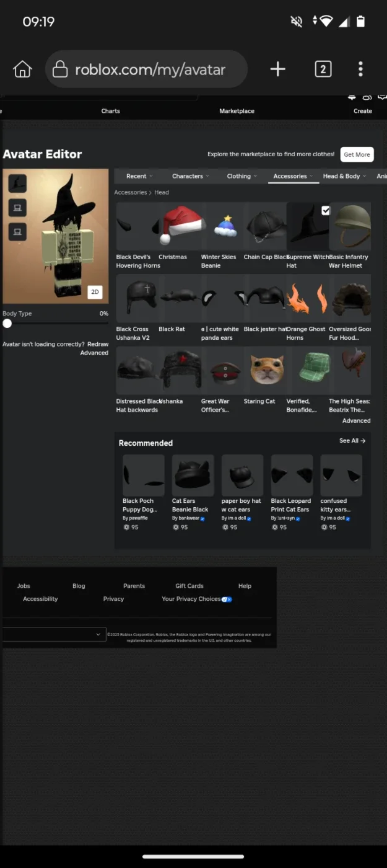Tap the browser home icon
Screen dimensions: 387x868
pos(22,69)
